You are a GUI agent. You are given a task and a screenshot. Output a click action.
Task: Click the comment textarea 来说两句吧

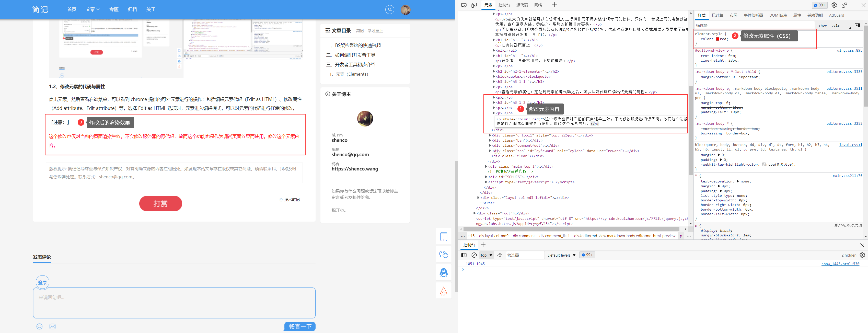coord(174,303)
